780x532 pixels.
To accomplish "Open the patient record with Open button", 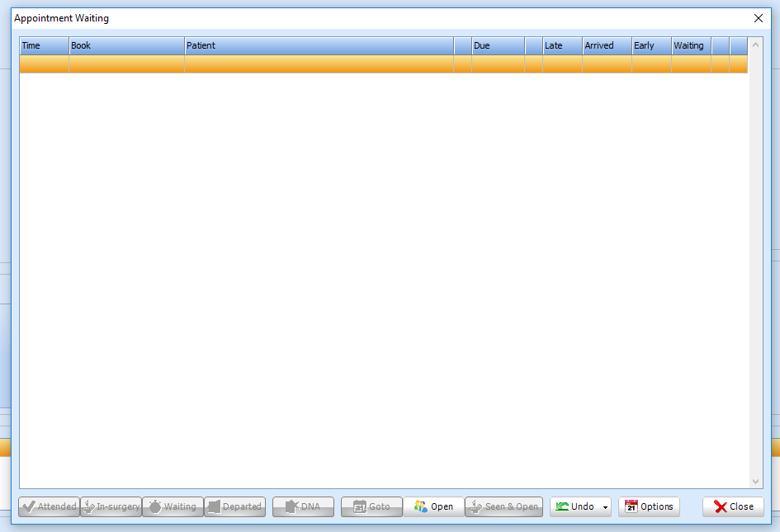I will pyautogui.click(x=433, y=506).
